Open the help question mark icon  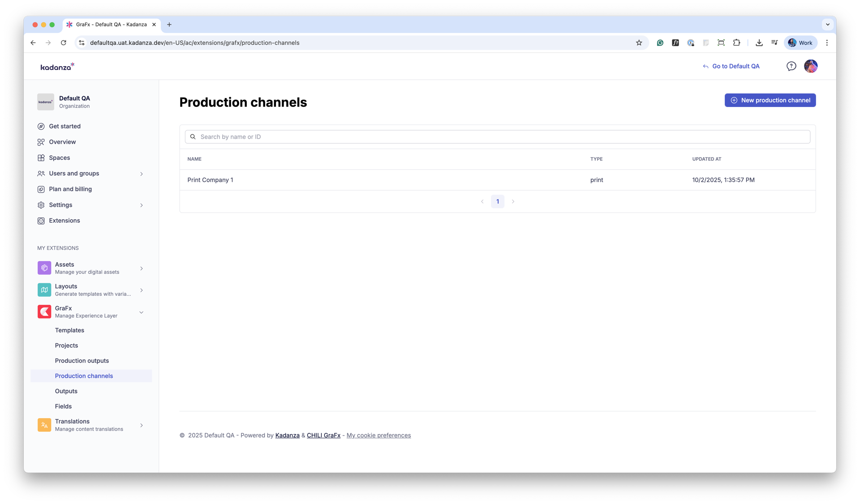pos(791,66)
